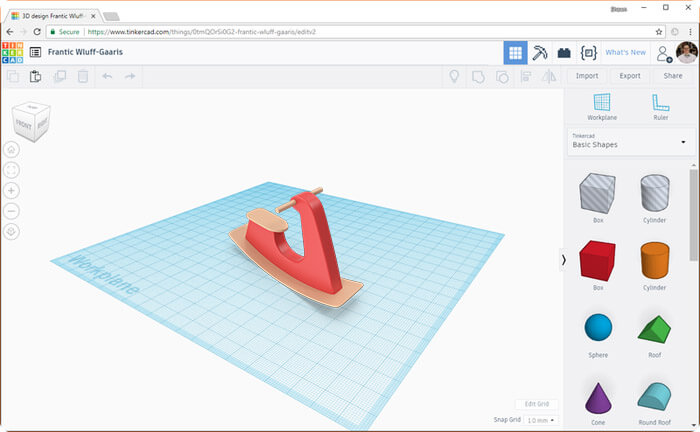Select the blue Sphere shape

pyautogui.click(x=598, y=327)
